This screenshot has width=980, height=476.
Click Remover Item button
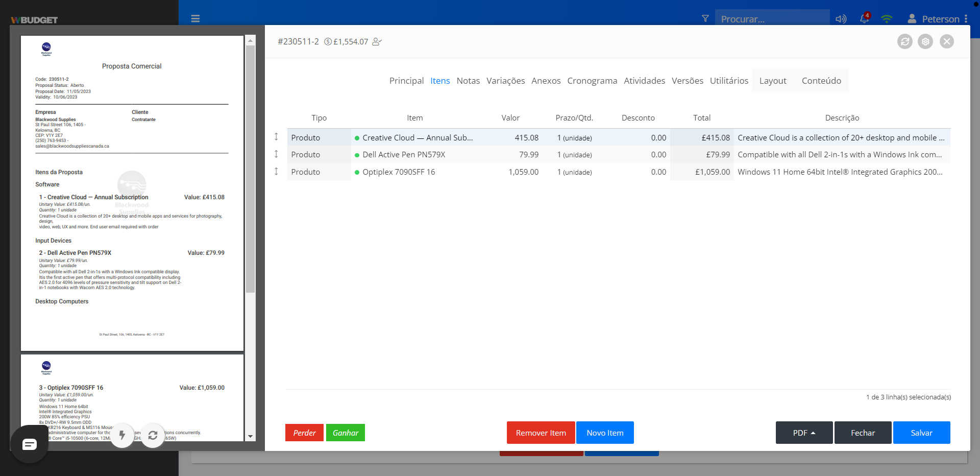541,433
